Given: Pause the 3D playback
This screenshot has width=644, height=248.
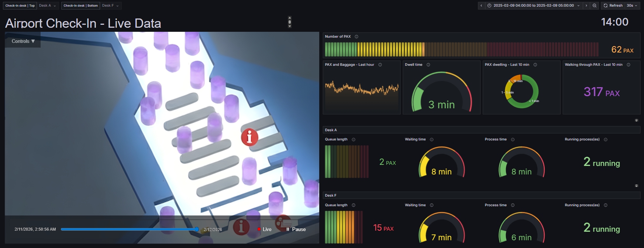Looking at the screenshot, I should tap(296, 229).
